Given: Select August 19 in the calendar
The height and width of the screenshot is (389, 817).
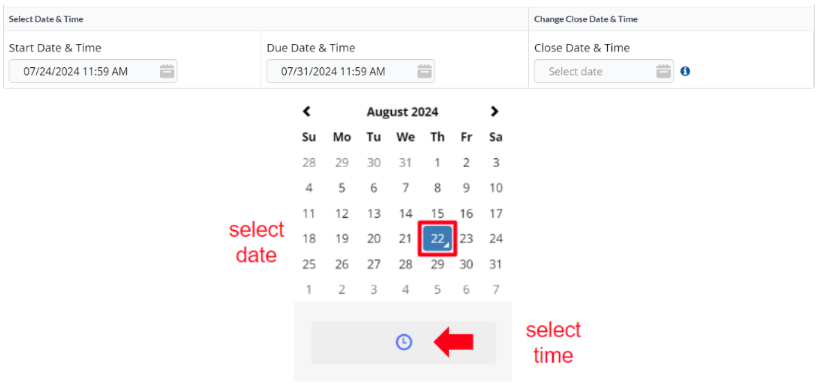Looking at the screenshot, I should 342,239.
